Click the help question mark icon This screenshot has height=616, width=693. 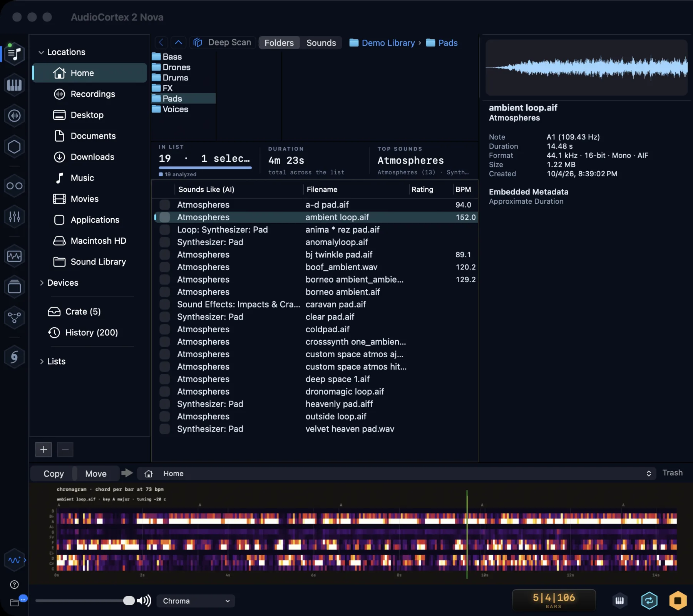pos(14,585)
